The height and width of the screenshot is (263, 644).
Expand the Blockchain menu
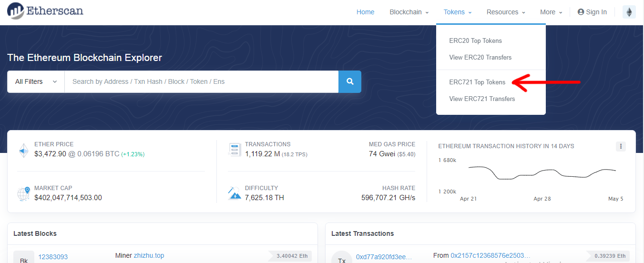click(409, 12)
